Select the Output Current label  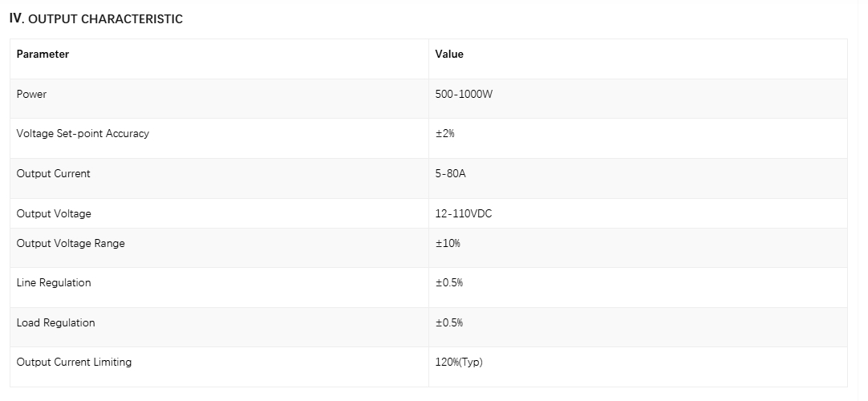tap(53, 174)
